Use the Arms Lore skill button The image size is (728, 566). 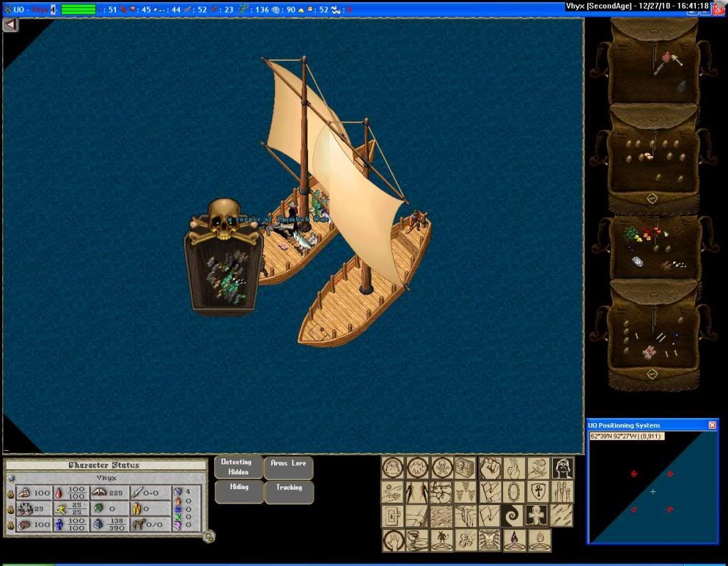(x=288, y=467)
